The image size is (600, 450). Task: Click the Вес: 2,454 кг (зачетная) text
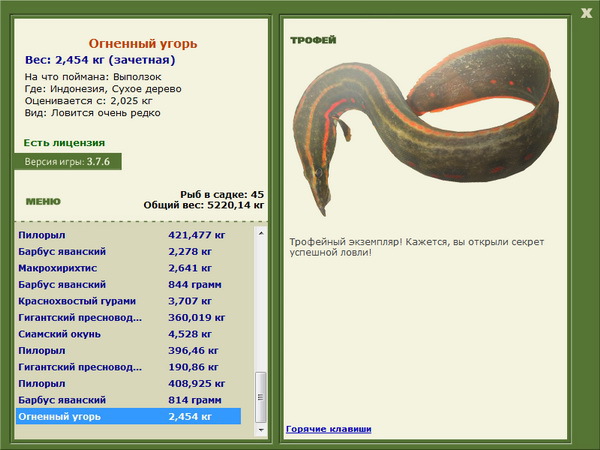100,60
